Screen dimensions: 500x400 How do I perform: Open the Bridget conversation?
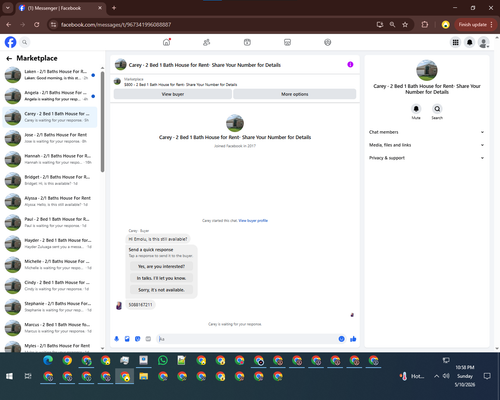(50, 180)
